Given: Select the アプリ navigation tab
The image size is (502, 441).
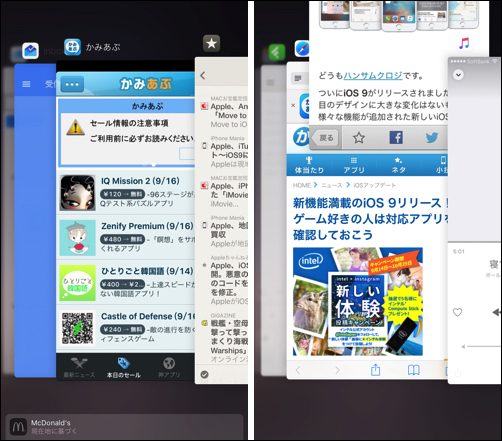Looking at the screenshot, I should tap(354, 165).
